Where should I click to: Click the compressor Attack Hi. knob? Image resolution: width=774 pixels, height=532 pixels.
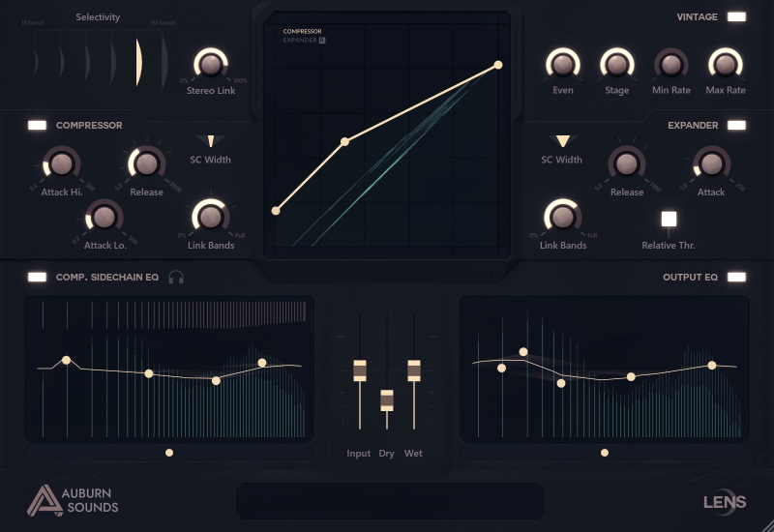pos(60,163)
